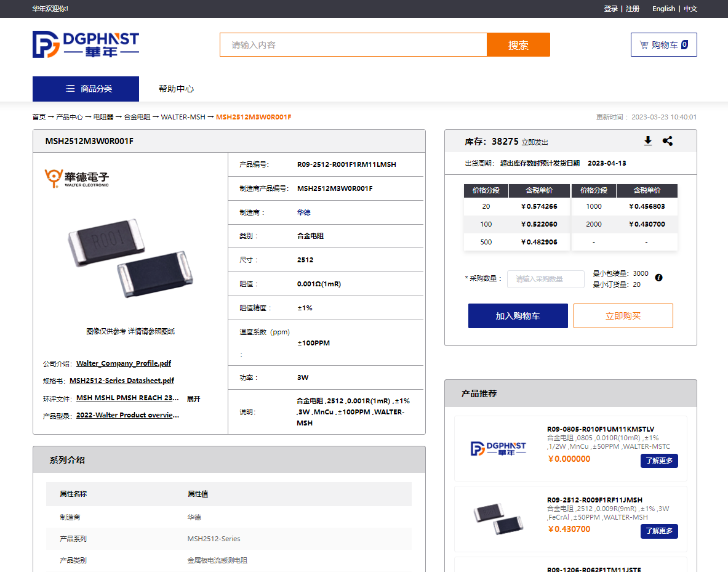This screenshot has width=728, height=572.
Task: Click the DGPHNST logo in the header
Action: click(86, 44)
